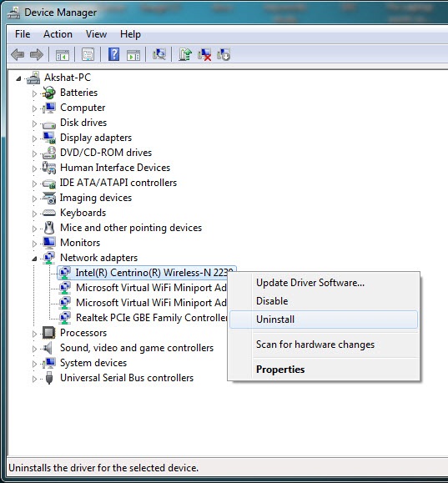Click the Sound controllers speaker icon
Image resolution: width=448 pixels, height=483 pixels.
click(48, 348)
